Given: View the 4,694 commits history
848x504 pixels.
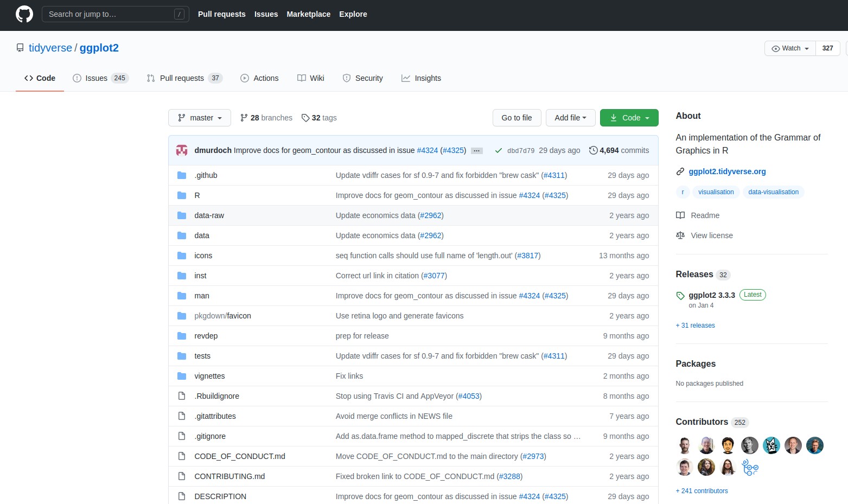Looking at the screenshot, I should tap(619, 150).
